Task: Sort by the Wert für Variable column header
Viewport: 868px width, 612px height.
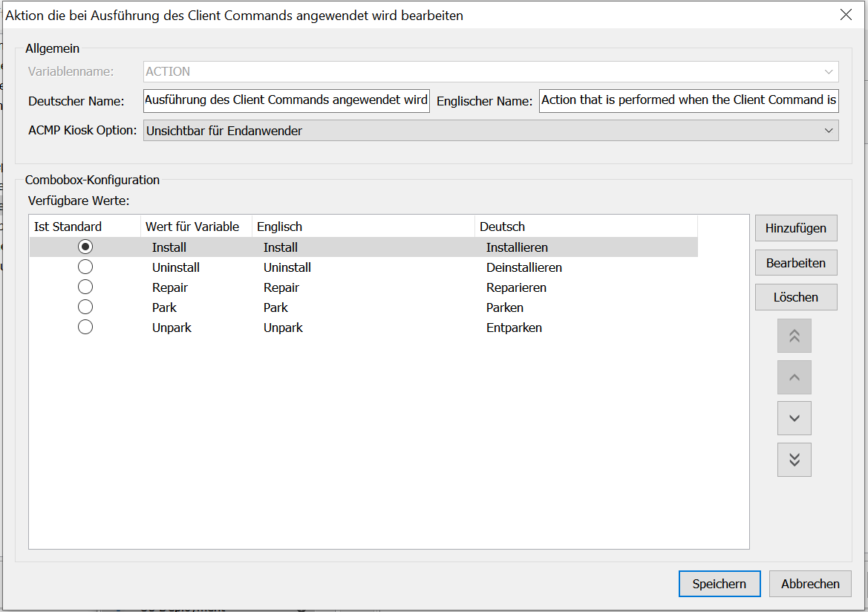Action: (193, 227)
